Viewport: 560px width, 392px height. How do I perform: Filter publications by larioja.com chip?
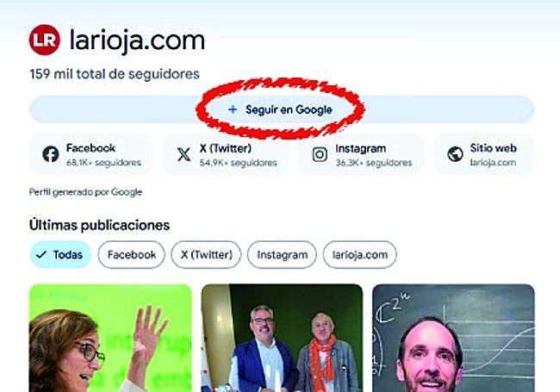[x=359, y=254]
